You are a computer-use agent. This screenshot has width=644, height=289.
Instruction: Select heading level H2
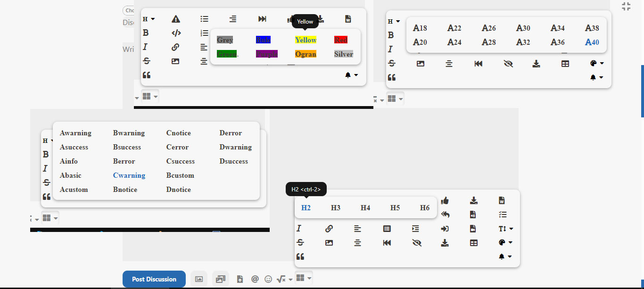(306, 208)
